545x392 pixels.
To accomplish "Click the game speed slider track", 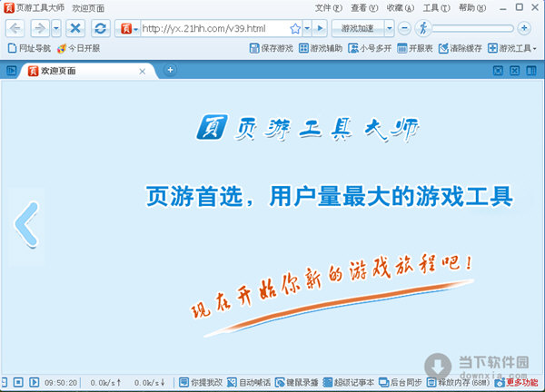I will 472,28.
